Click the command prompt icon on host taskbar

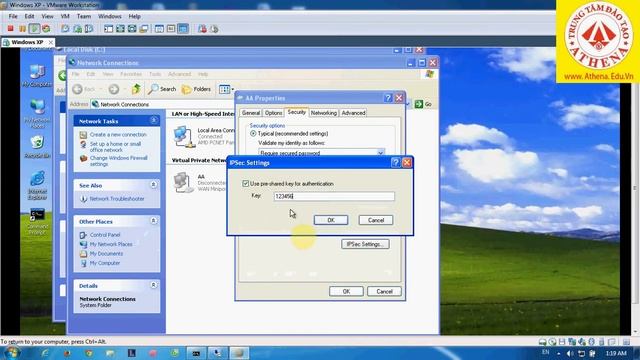[x=196, y=353]
